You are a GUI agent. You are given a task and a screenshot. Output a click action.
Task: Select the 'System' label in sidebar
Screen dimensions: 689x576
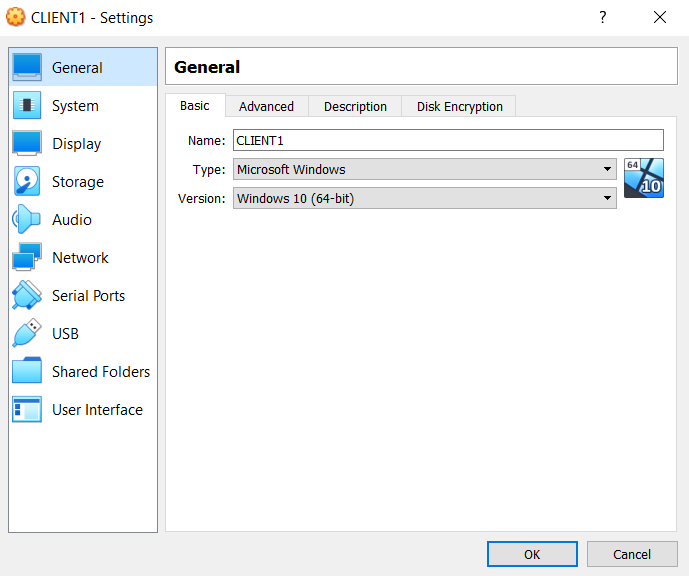pyautogui.click(x=75, y=106)
